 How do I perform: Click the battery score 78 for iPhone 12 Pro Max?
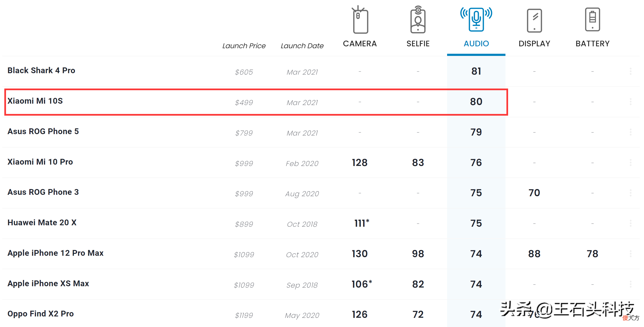pyautogui.click(x=593, y=254)
